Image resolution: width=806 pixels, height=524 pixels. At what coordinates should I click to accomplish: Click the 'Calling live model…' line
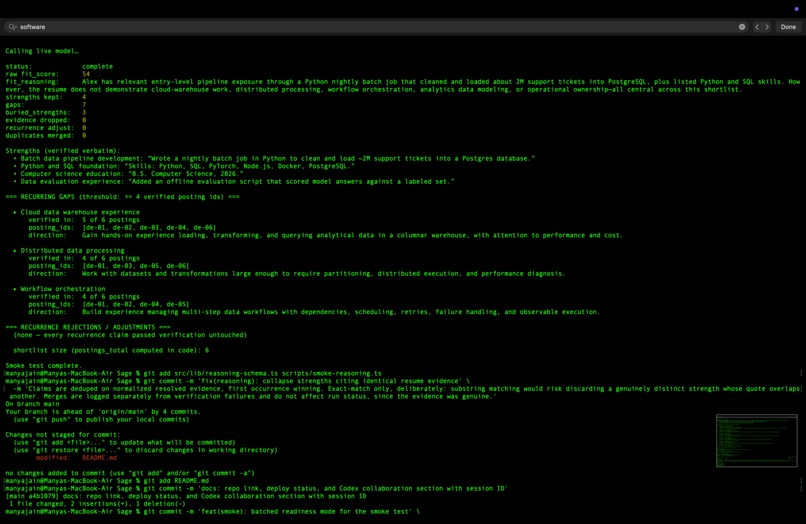[x=42, y=51]
